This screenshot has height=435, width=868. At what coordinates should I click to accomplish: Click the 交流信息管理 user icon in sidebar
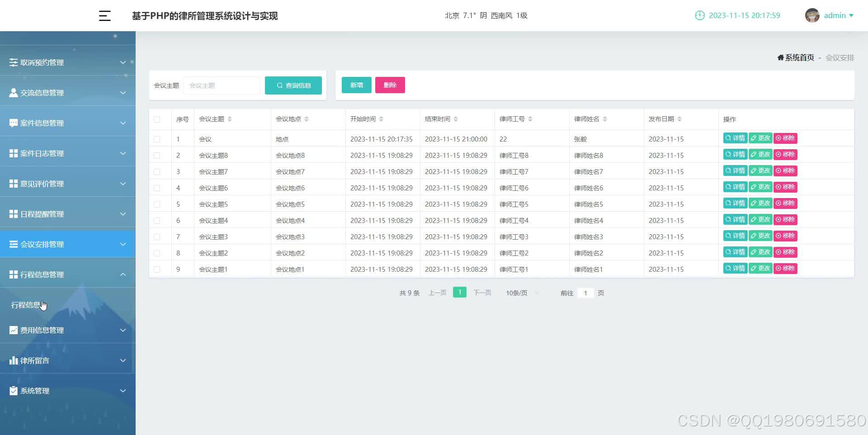click(x=13, y=92)
